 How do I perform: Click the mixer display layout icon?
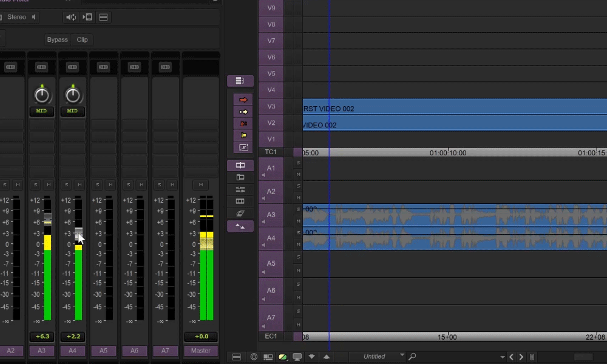pyautogui.click(x=103, y=17)
